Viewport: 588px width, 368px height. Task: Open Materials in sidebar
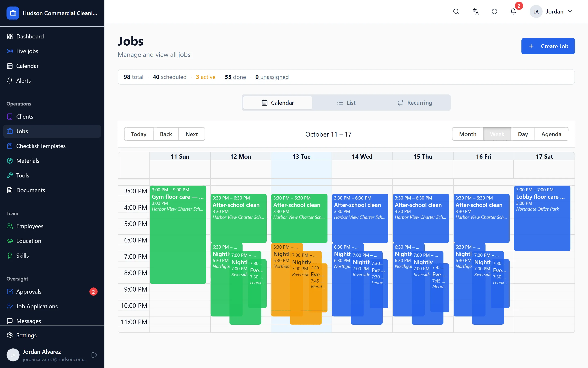[52, 161]
